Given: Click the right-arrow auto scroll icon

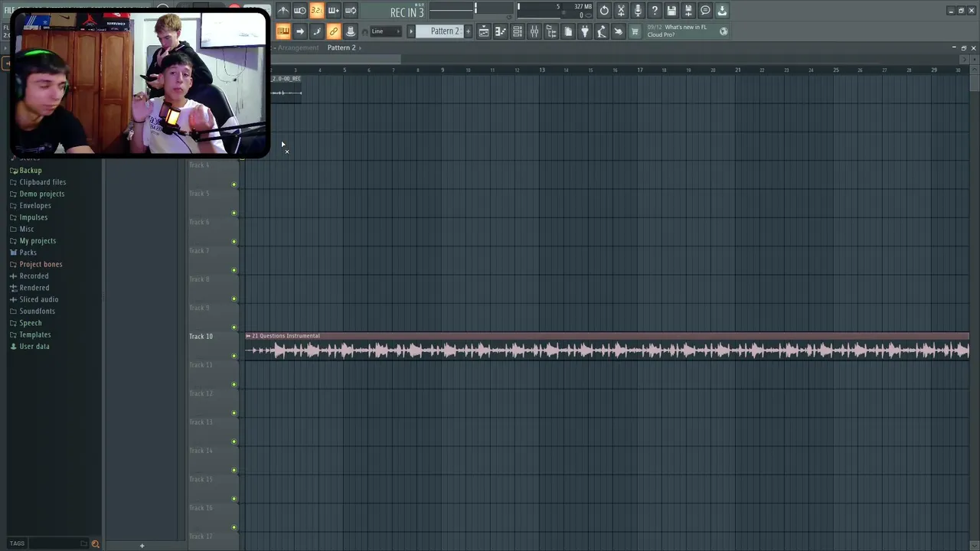Looking at the screenshot, I should pos(300,31).
